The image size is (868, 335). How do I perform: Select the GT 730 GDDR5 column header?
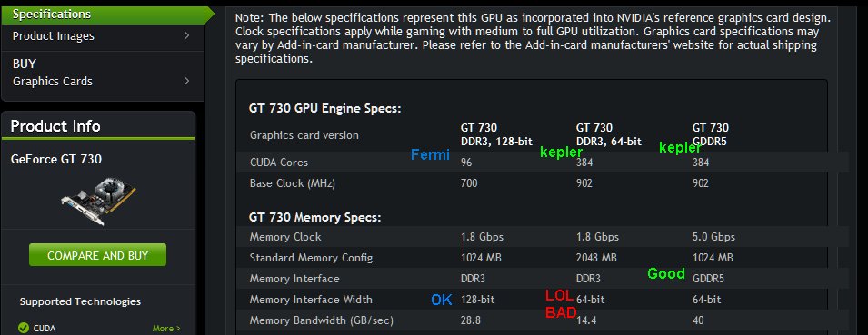[x=710, y=135]
